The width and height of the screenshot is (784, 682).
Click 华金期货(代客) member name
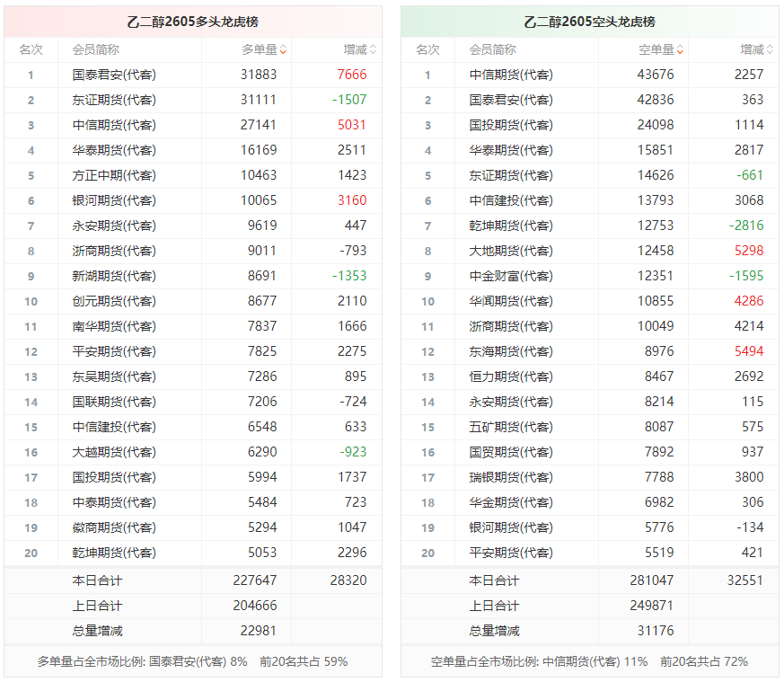click(x=511, y=502)
